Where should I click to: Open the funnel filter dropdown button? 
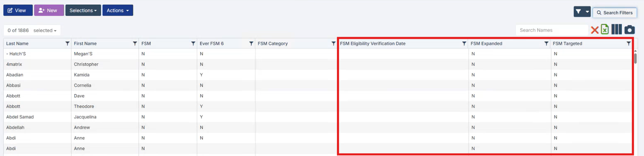pos(582,12)
